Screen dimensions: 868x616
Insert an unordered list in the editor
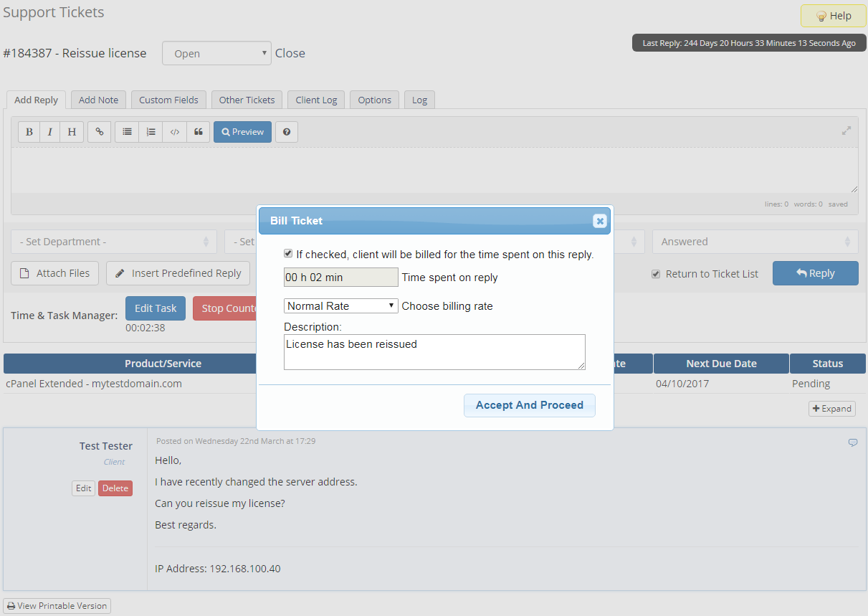[x=126, y=132]
